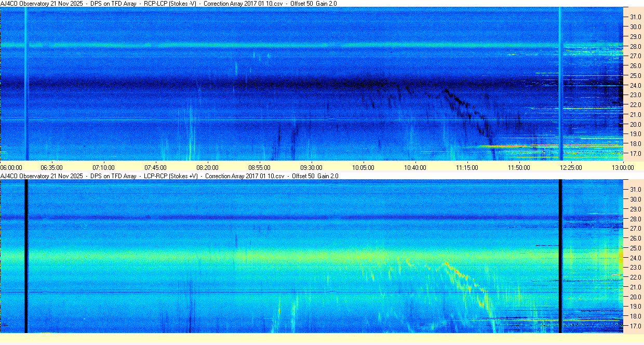Viewport: 644px width, 345px height.
Task: Select the 28.0 frequency label on upper RCP-LCP plot
Action: [x=636, y=46]
